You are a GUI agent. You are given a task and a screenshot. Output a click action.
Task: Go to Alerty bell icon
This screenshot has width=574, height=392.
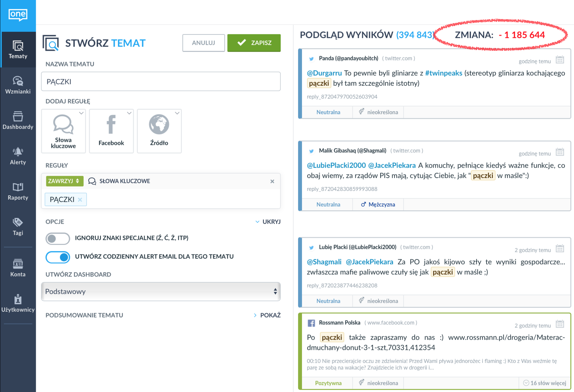tap(18, 156)
